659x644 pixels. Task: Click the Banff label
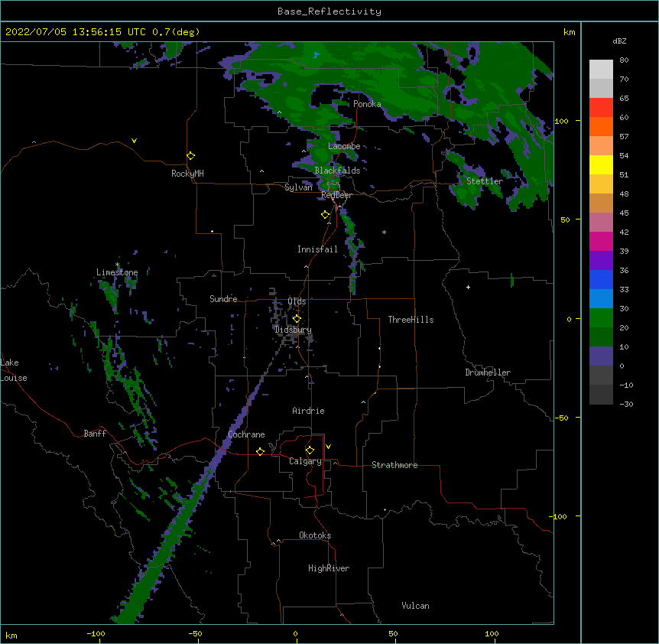coord(95,434)
